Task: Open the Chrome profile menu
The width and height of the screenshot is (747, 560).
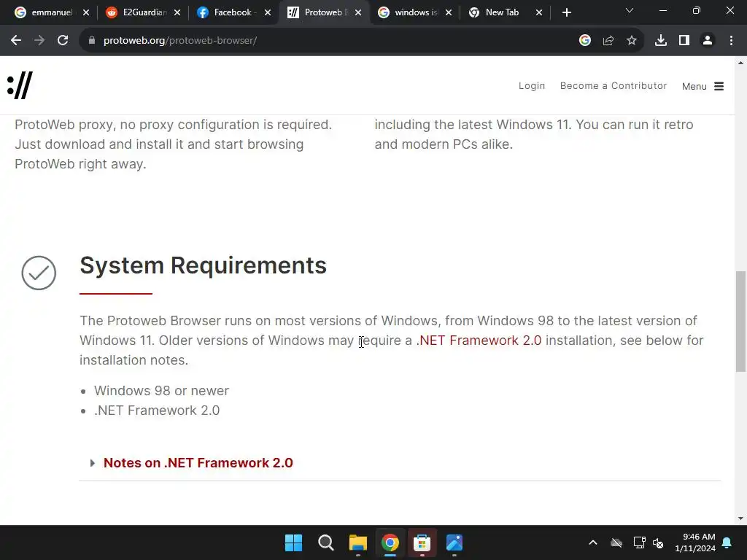Action: point(708,41)
